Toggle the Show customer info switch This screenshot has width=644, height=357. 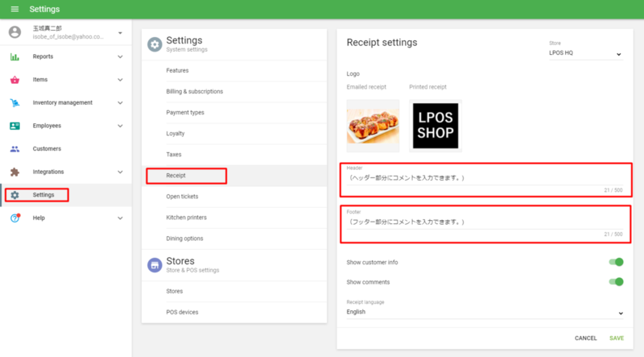(617, 262)
